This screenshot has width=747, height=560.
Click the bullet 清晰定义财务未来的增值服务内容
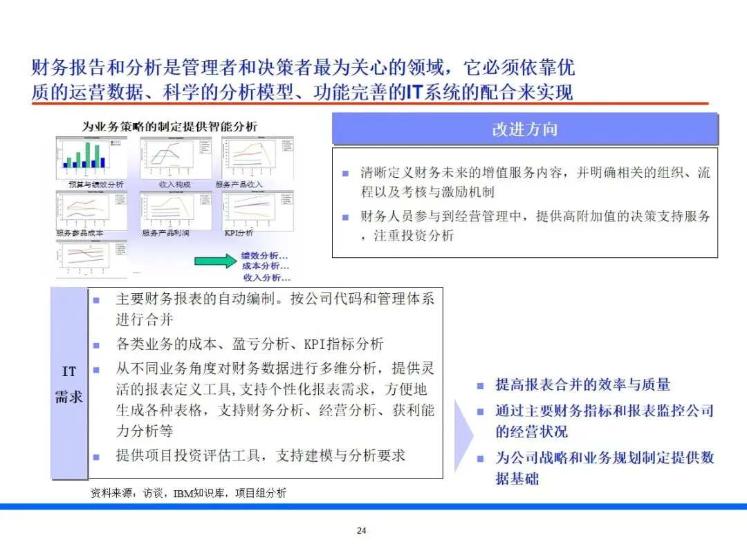click(x=535, y=182)
